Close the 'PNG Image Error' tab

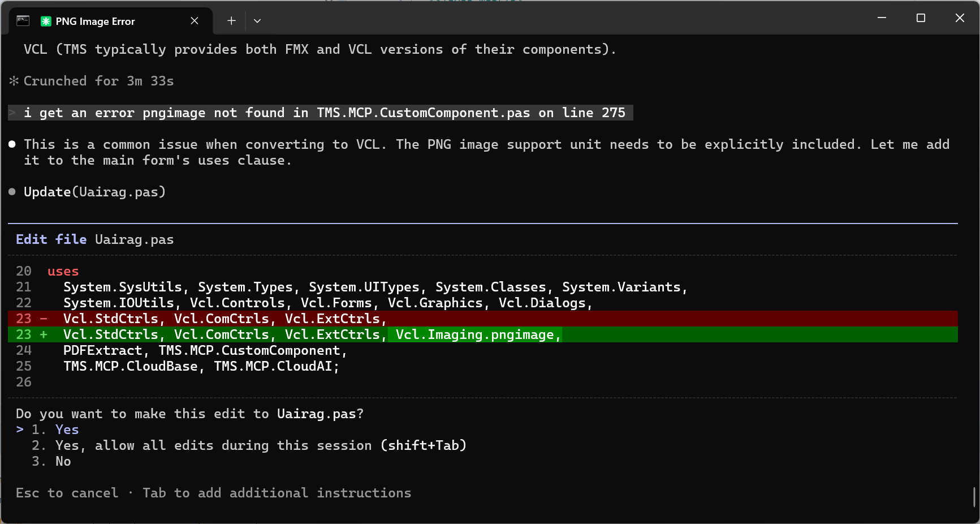click(194, 20)
